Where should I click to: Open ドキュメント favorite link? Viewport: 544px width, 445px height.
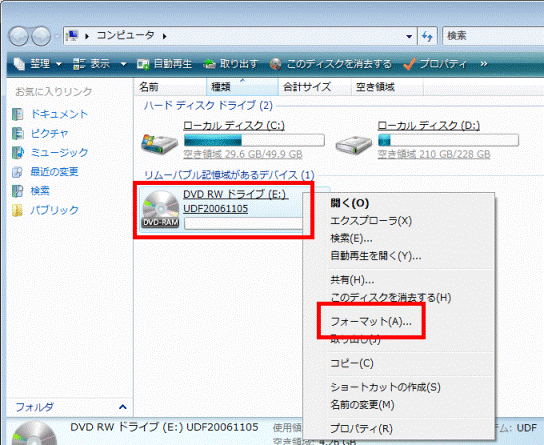point(59,114)
